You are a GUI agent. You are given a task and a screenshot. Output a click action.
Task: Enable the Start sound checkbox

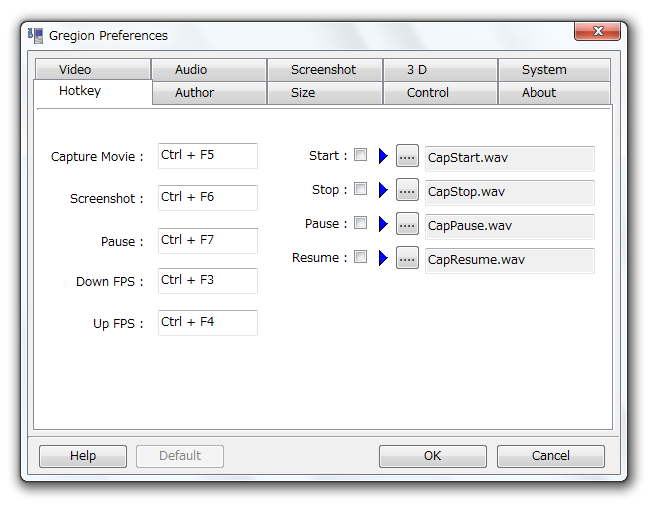(x=360, y=155)
